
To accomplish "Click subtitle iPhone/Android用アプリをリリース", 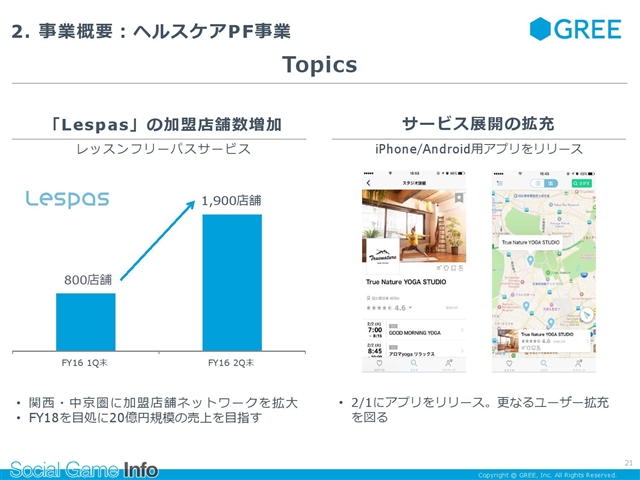I will coord(479,149).
